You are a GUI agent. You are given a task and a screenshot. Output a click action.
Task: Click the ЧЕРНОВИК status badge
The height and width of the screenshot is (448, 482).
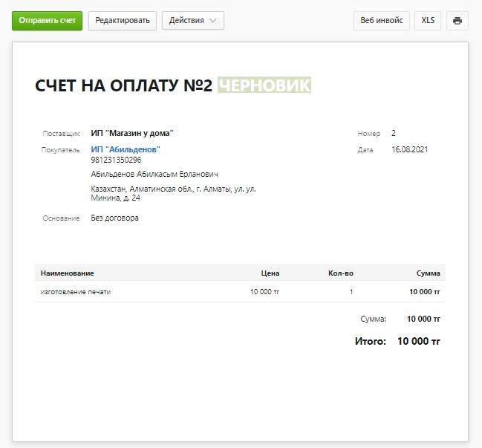coord(264,85)
